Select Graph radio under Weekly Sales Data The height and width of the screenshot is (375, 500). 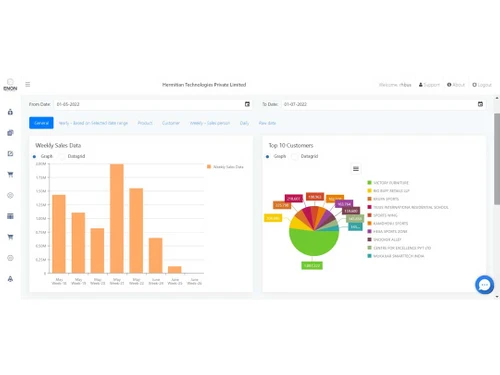pos(34,156)
